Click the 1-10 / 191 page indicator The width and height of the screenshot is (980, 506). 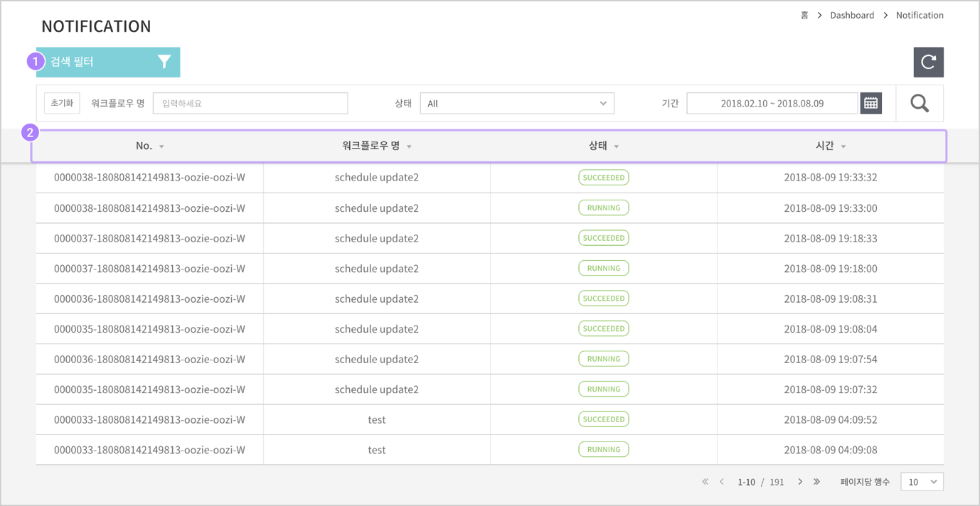pos(760,482)
